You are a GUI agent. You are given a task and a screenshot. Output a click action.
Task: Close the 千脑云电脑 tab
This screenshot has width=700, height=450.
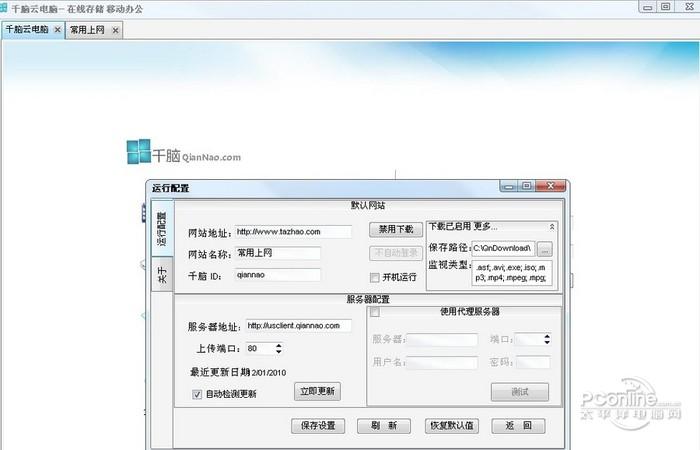[58, 30]
